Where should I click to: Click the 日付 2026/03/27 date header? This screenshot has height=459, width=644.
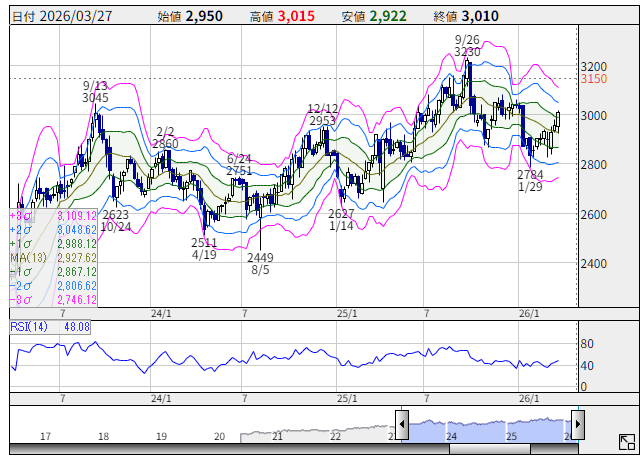pyautogui.click(x=55, y=16)
